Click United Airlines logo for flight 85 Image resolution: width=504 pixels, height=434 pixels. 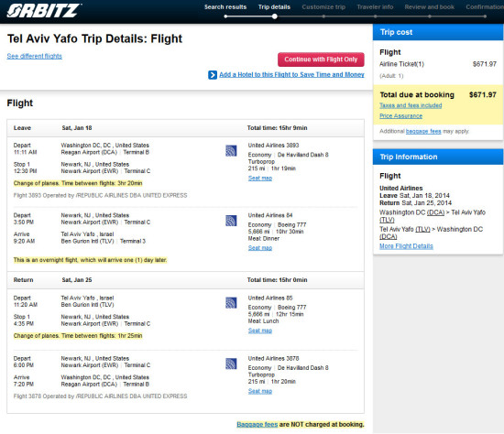(231, 303)
